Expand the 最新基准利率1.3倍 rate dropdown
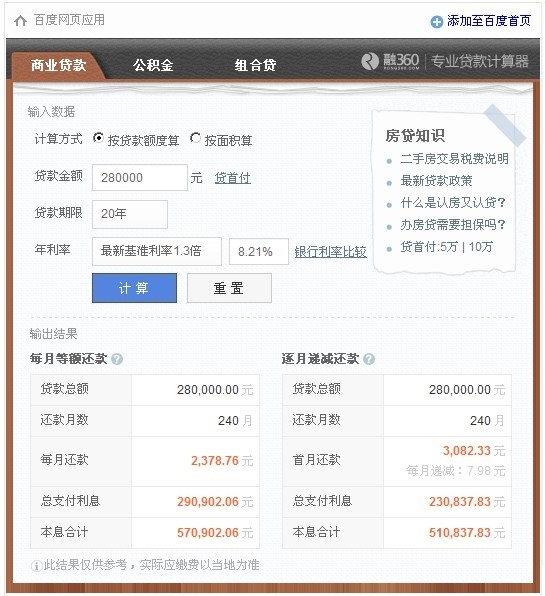 coord(157,251)
